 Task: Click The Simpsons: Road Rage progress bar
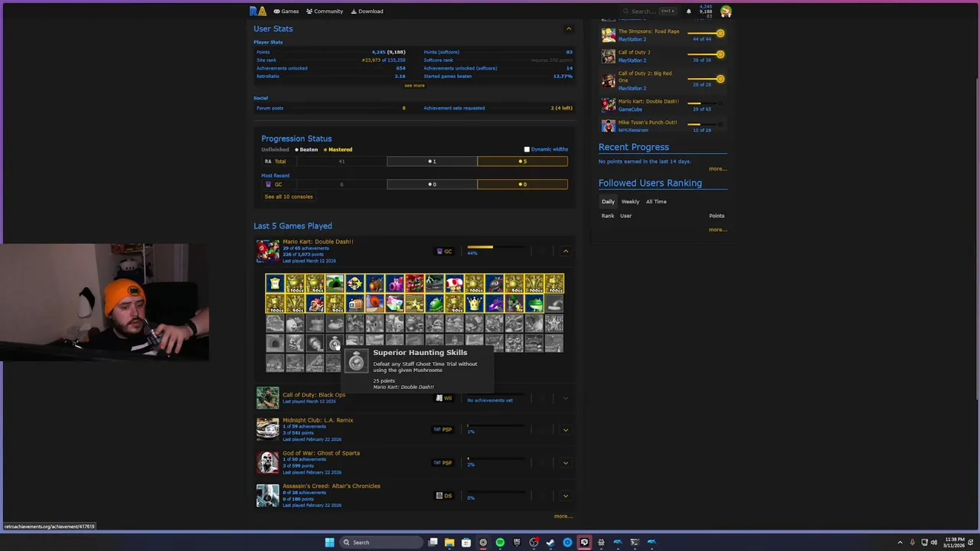[706, 34]
